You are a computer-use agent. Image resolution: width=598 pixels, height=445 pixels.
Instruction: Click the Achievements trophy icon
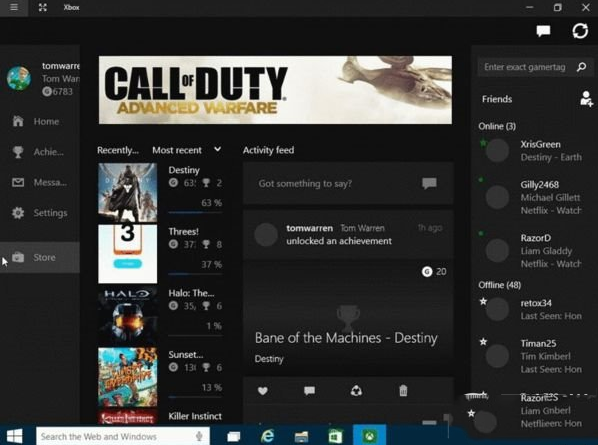pyautogui.click(x=18, y=152)
